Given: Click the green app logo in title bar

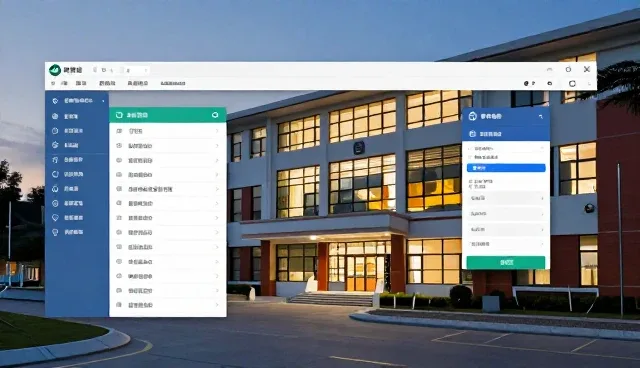Looking at the screenshot, I should coord(55,70).
